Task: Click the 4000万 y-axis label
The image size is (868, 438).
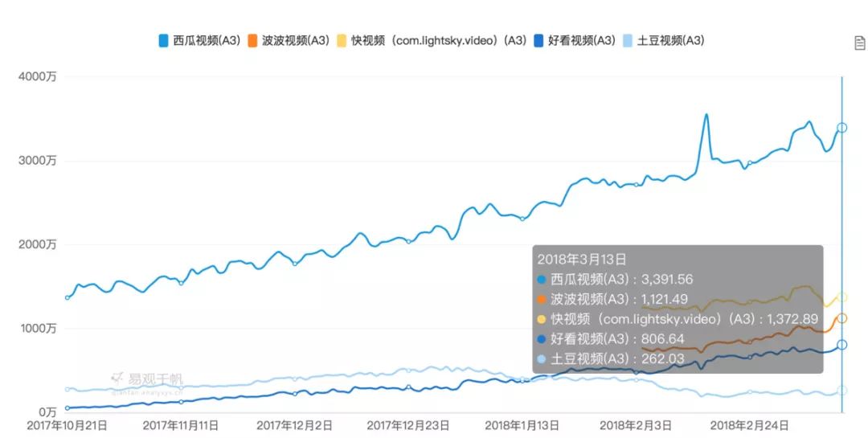Action: coord(39,77)
